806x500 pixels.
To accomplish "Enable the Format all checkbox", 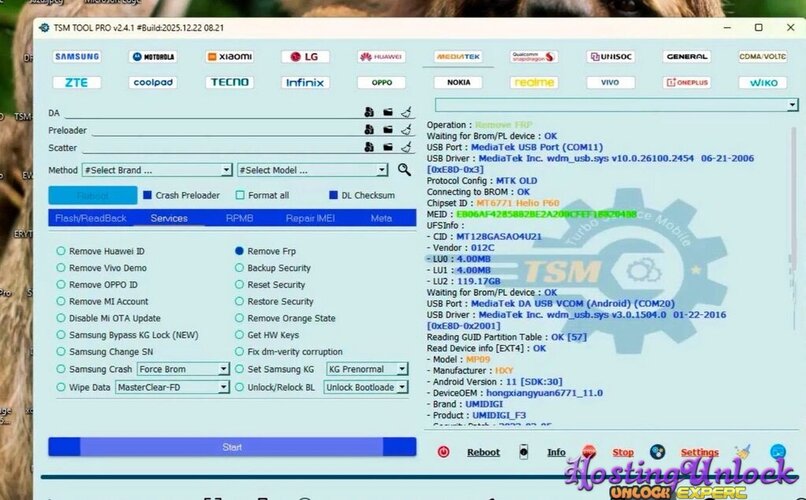I will 240,195.
